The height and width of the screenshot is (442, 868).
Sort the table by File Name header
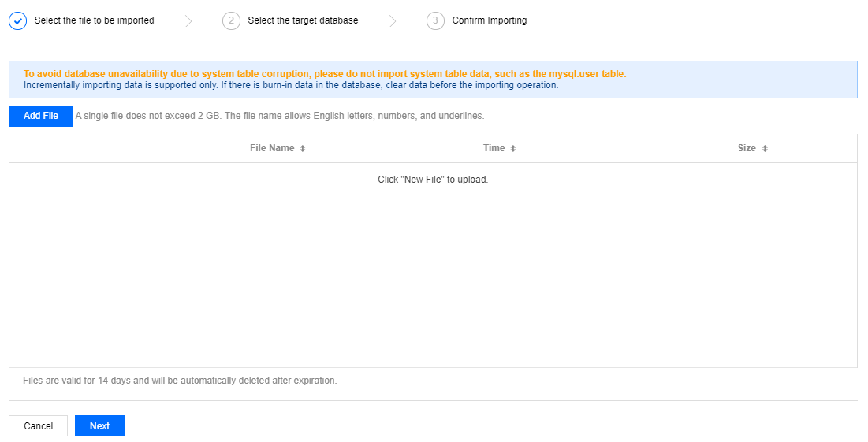pyautogui.click(x=272, y=148)
